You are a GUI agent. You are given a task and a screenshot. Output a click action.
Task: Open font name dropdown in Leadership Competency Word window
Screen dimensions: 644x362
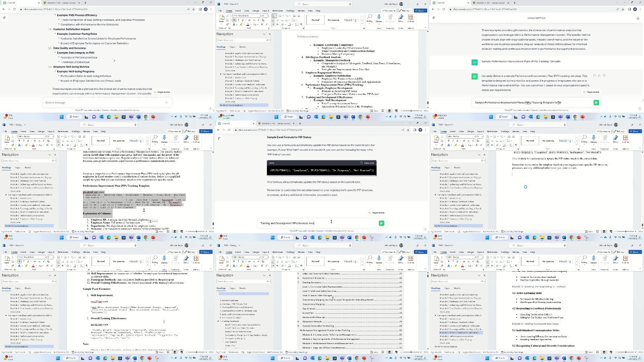(260, 16)
